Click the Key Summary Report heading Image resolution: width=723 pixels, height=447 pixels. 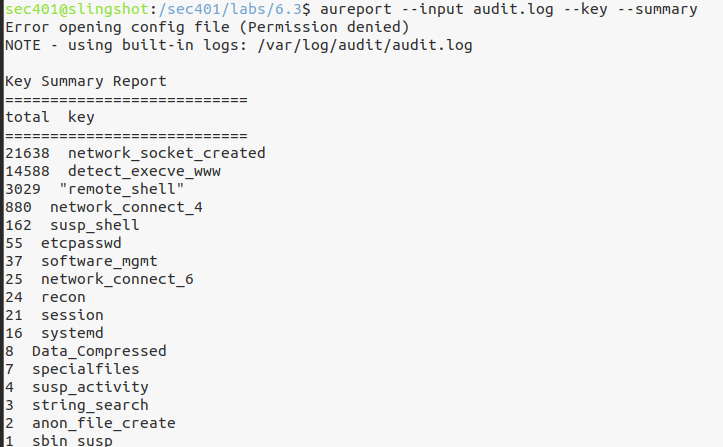click(x=86, y=81)
